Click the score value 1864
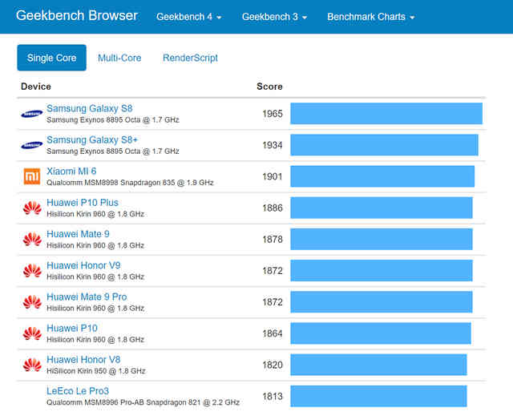The height and width of the screenshot is (420, 513). tap(273, 333)
